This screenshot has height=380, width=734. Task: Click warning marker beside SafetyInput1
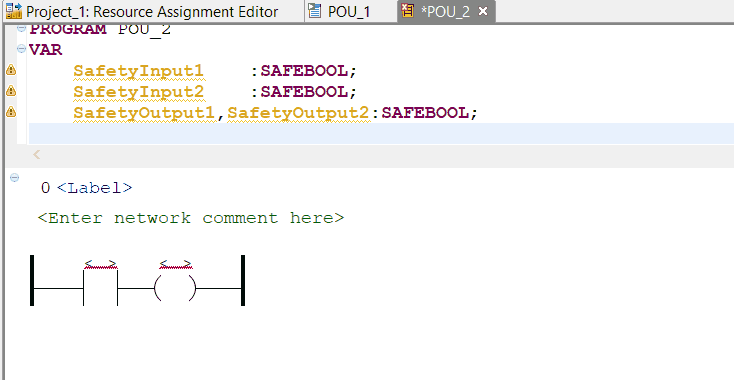point(10,71)
